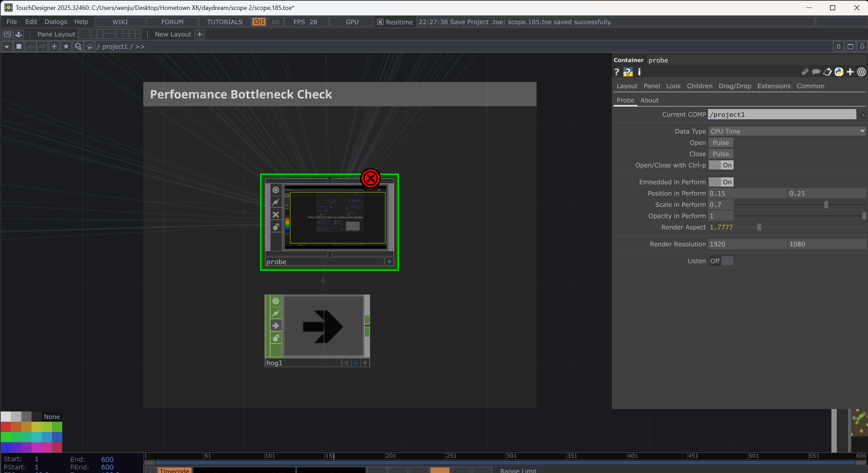Expand the pane type dropdown arrow
Screen dimensions: 868x473
click(7, 46)
